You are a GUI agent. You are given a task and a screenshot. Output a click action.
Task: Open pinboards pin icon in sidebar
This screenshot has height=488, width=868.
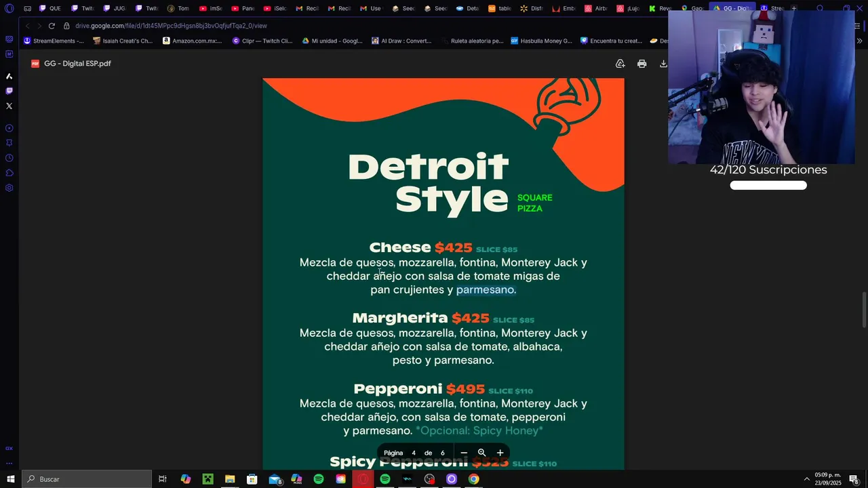point(9,143)
